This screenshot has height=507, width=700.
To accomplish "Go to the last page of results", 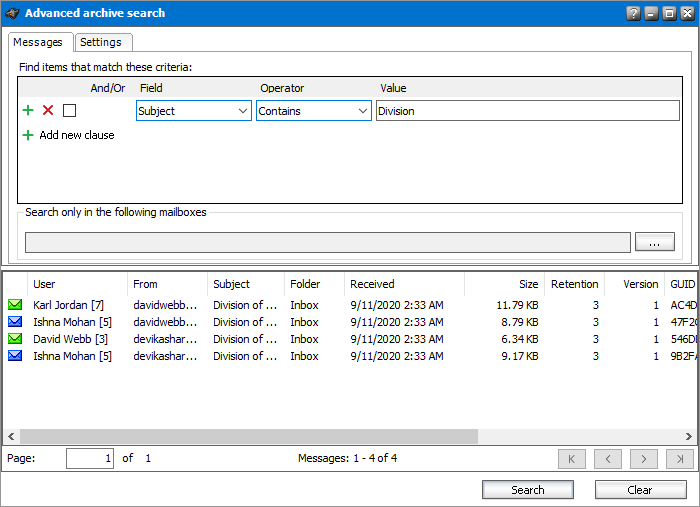I will pos(679,459).
